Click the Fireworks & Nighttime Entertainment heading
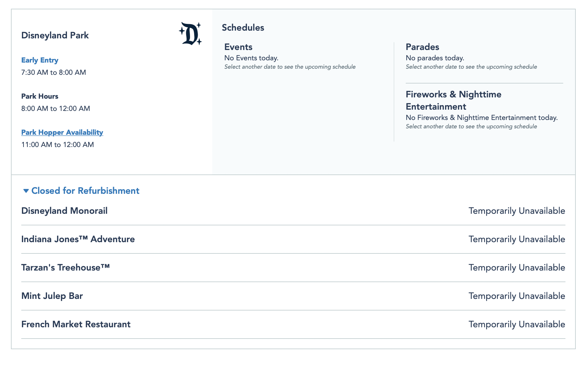This screenshot has width=588, height=365. [453, 100]
